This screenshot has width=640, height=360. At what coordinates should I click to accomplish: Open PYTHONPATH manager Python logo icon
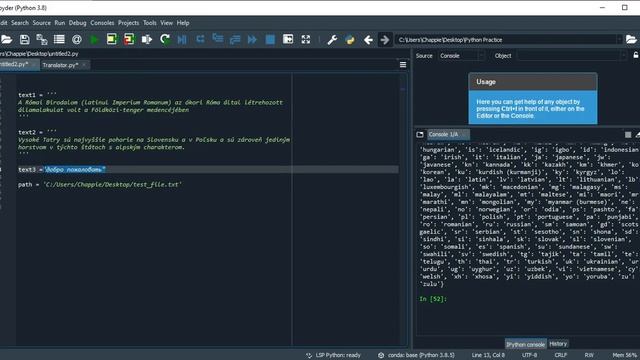350,40
